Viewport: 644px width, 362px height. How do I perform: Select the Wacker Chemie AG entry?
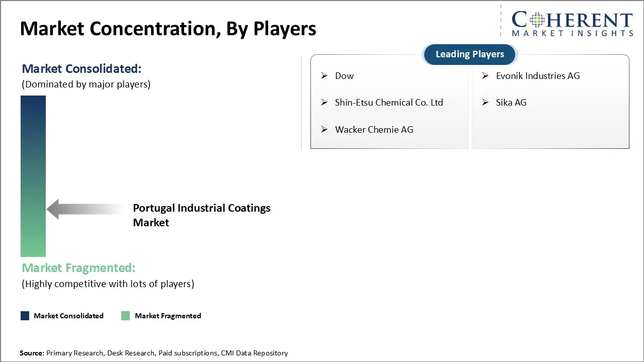(x=374, y=130)
